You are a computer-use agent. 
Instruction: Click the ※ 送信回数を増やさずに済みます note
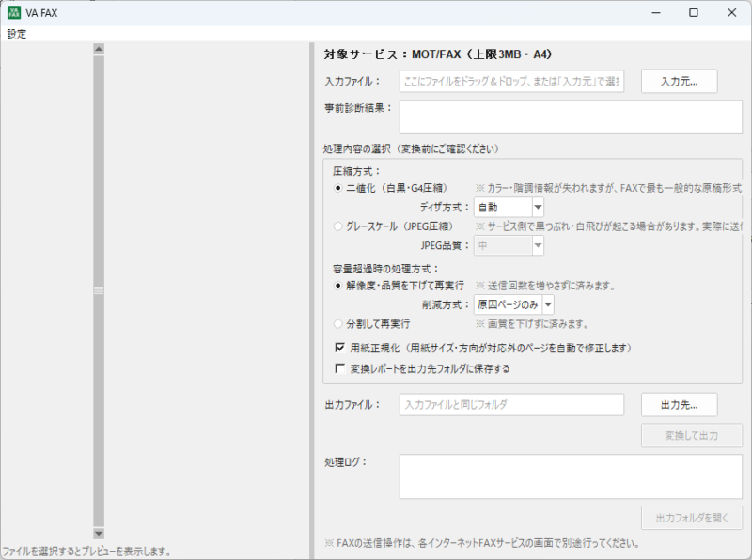(x=546, y=286)
